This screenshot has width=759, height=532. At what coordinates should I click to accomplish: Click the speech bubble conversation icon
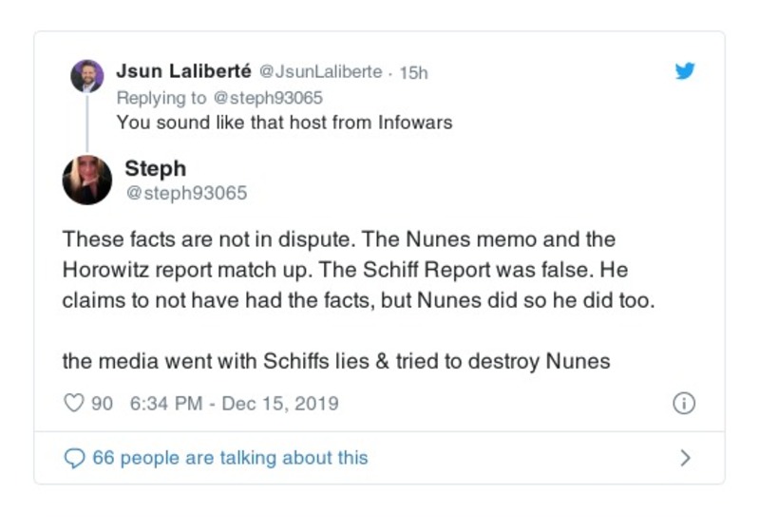(x=73, y=458)
